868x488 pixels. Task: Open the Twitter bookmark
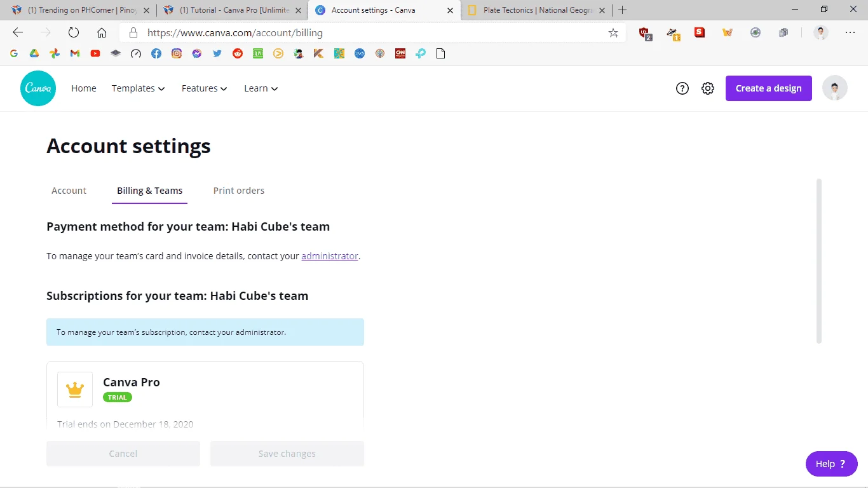[217, 54]
